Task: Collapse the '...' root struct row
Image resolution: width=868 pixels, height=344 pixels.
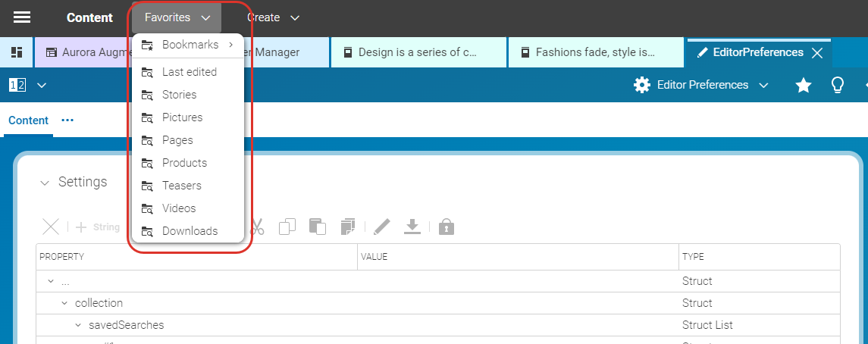Action: click(x=51, y=281)
